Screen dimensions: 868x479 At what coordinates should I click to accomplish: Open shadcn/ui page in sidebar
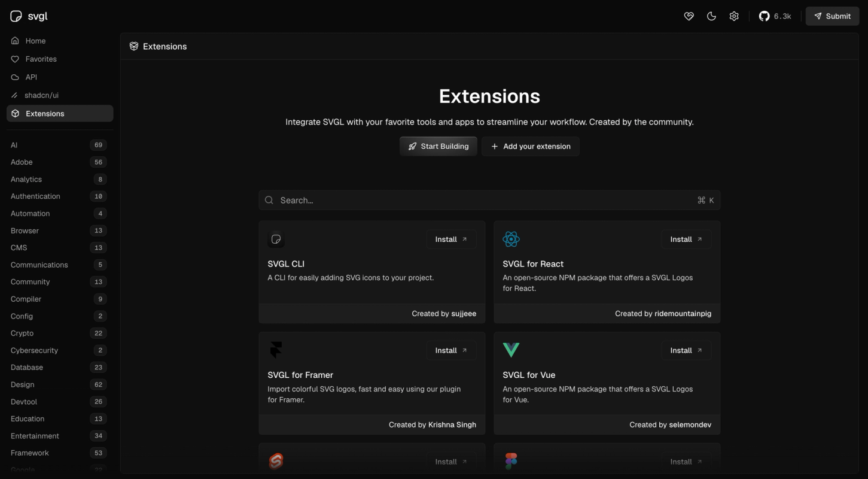[60, 95]
